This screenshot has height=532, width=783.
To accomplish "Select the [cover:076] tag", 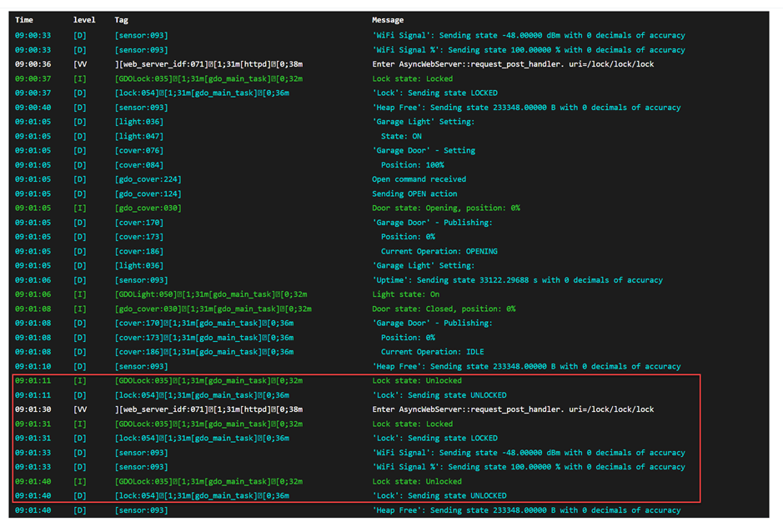I will point(138,150).
